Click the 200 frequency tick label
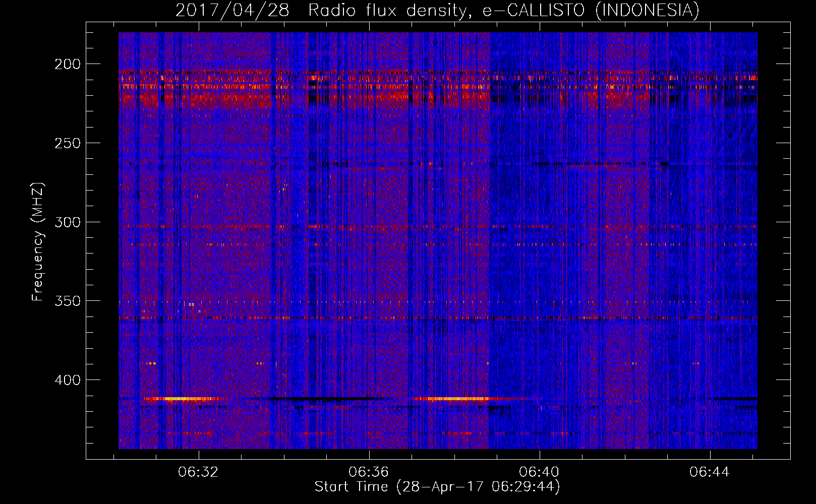 coord(68,64)
